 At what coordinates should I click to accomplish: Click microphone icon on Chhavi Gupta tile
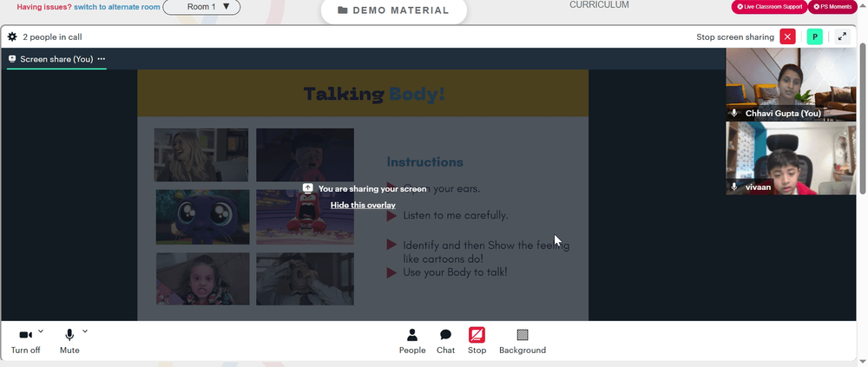tap(734, 113)
